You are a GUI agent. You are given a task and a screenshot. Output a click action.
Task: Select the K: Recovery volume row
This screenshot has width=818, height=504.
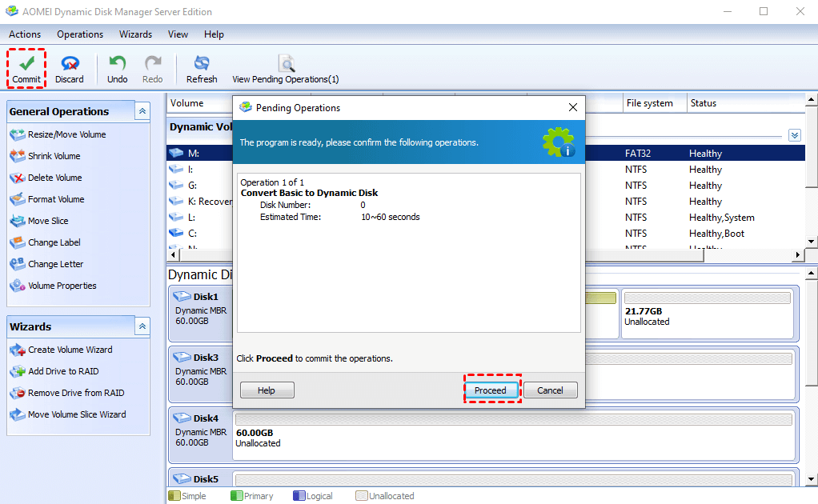click(486, 201)
